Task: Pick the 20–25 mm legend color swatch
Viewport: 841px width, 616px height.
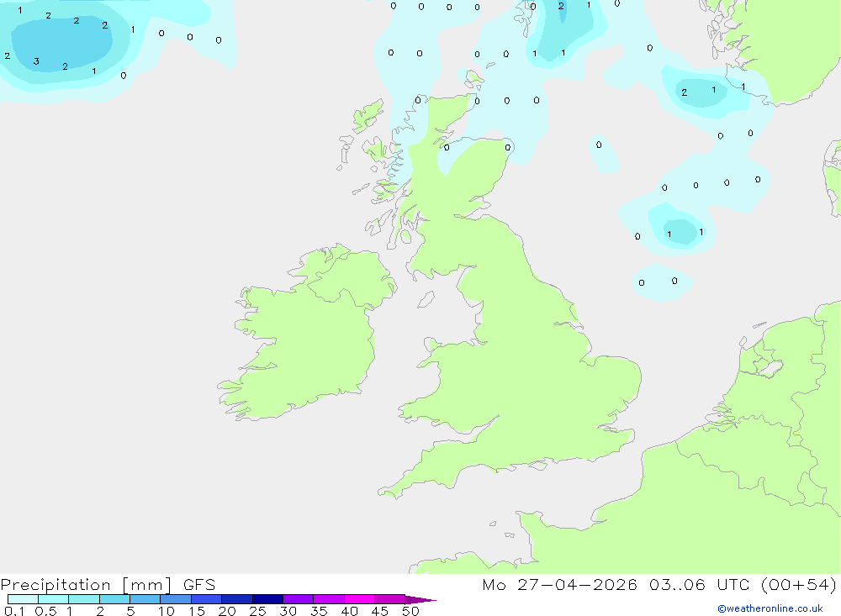Action: coord(237,599)
